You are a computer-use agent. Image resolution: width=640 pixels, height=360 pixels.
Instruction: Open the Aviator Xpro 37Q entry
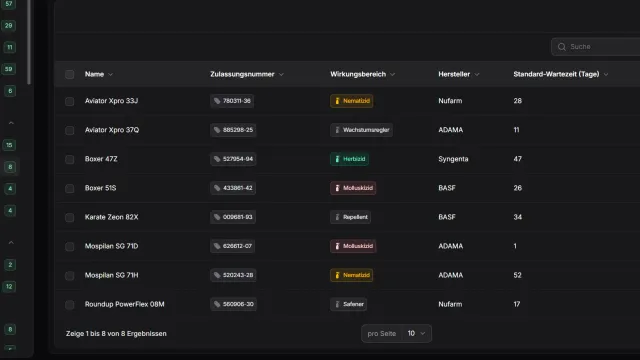(x=112, y=130)
